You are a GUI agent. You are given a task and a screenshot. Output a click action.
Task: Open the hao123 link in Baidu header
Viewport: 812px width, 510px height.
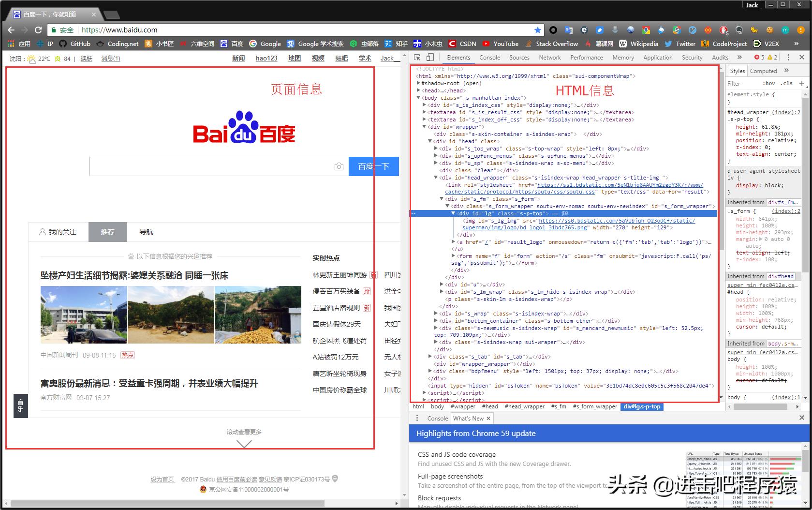[266, 58]
